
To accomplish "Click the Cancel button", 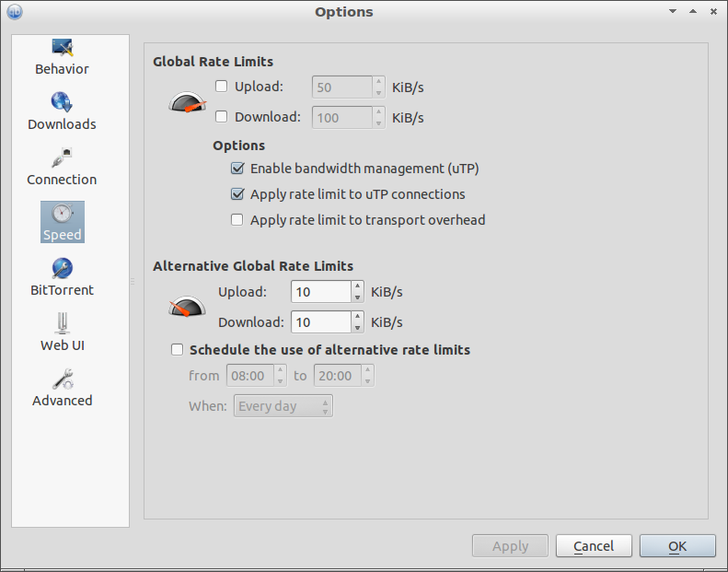I will [594, 546].
